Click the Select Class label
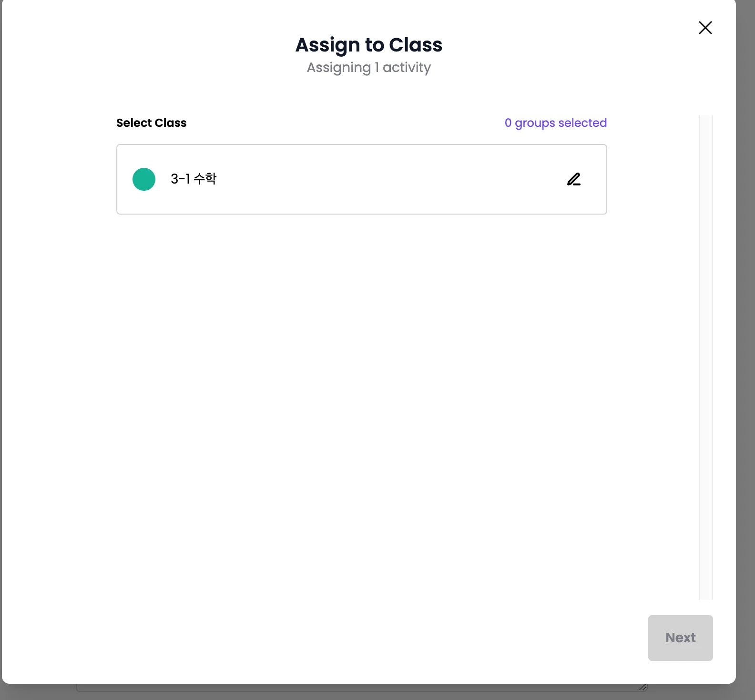The width and height of the screenshot is (755, 700). tap(152, 123)
